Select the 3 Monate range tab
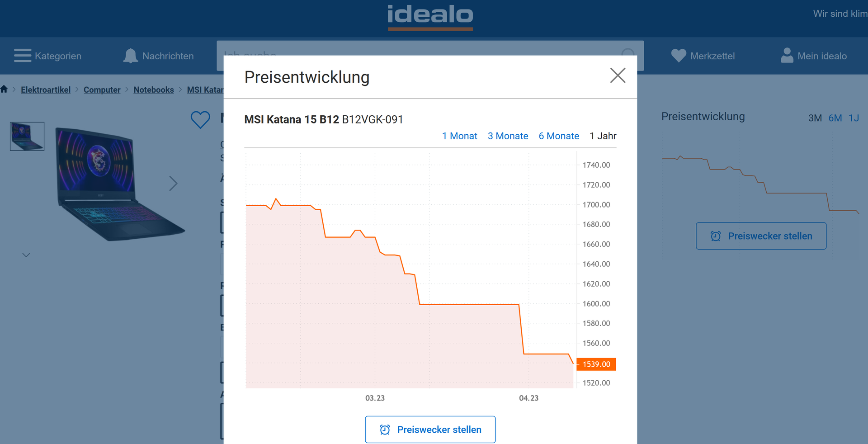The width and height of the screenshot is (868, 444). (x=508, y=136)
